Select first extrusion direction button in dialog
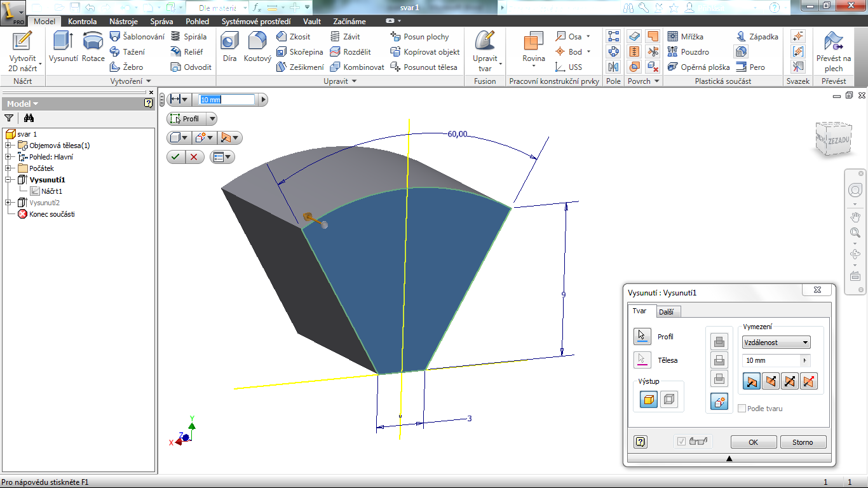Viewport: 868px width, 488px height. (752, 381)
